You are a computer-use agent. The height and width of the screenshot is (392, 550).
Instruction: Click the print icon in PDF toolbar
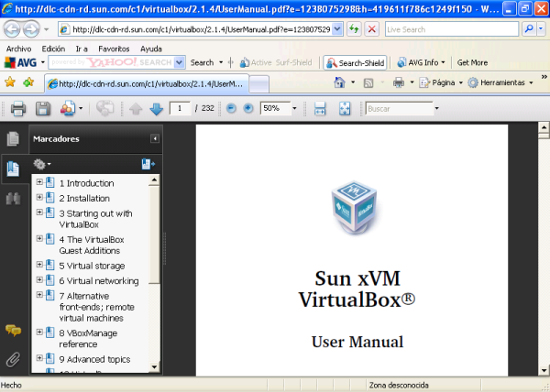pyautogui.click(x=17, y=109)
